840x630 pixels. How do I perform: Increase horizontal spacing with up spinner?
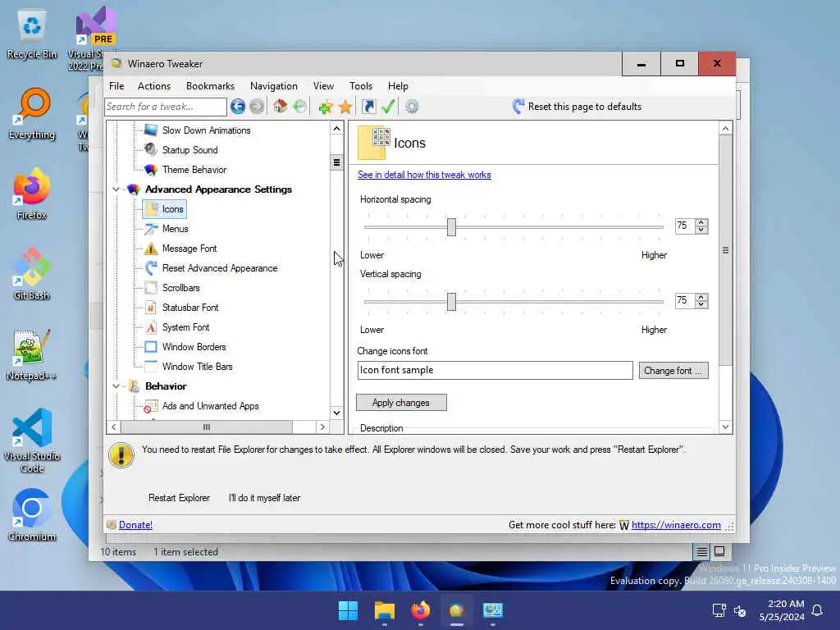tap(701, 222)
